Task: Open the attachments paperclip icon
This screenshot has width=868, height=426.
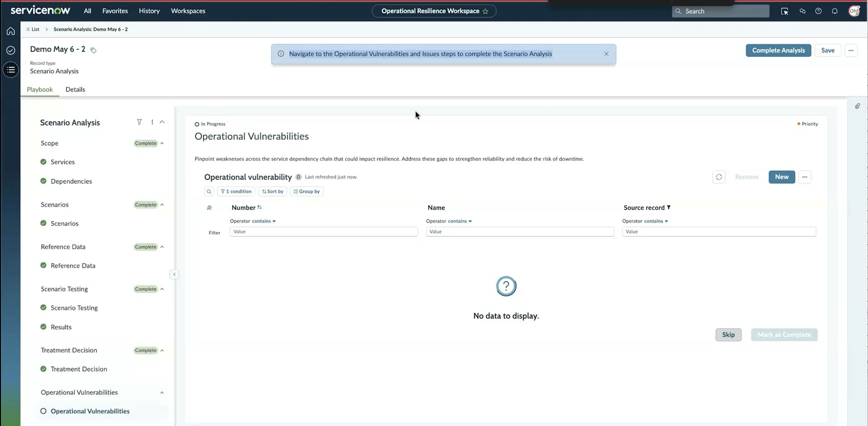Action: point(857,106)
